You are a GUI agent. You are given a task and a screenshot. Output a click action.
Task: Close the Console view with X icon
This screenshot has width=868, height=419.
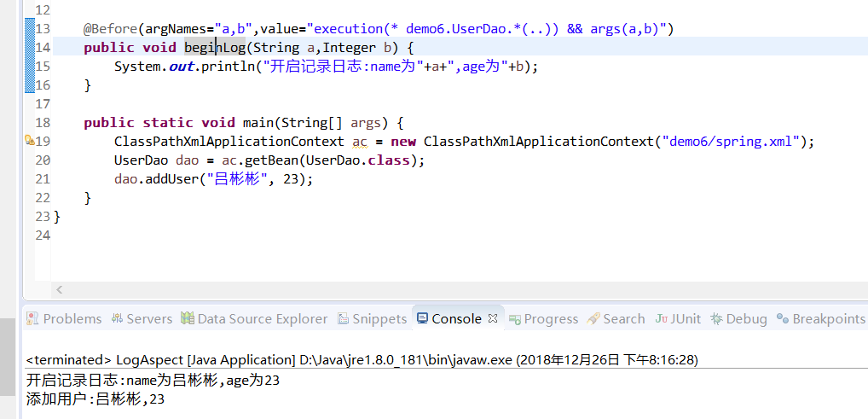pyautogui.click(x=493, y=318)
